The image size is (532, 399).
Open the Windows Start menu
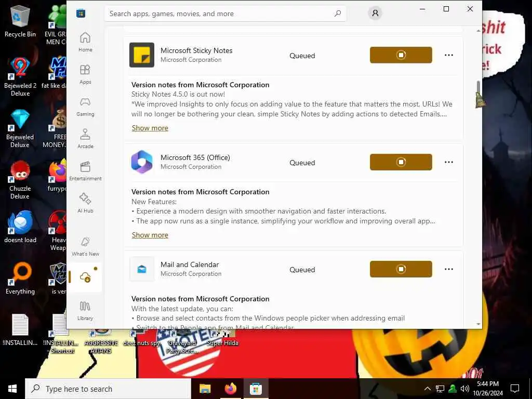(12, 389)
